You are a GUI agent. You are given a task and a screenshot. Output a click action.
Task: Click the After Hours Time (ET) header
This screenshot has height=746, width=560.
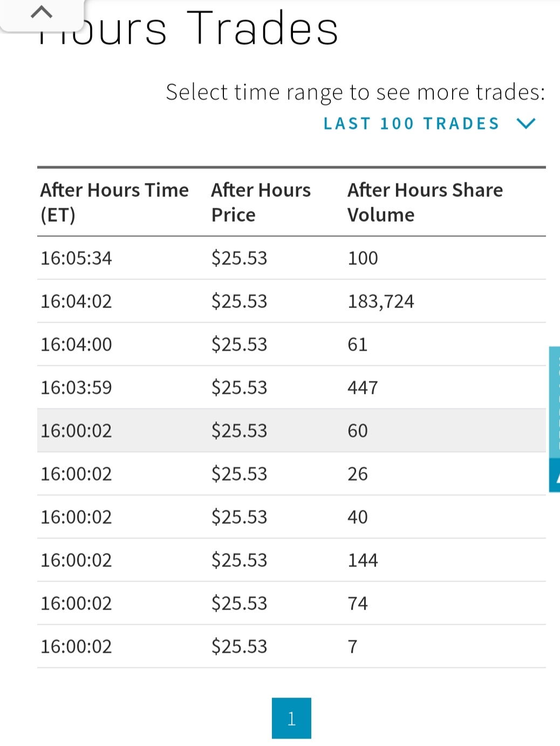tap(114, 202)
